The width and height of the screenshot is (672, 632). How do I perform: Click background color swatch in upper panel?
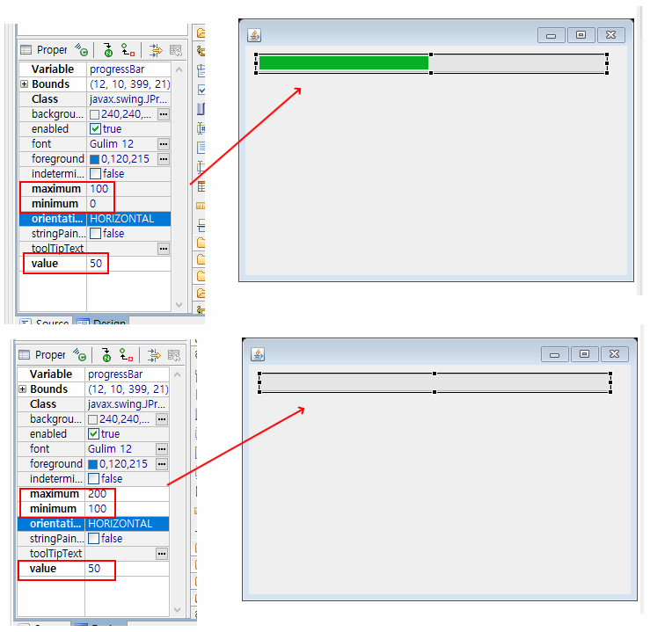point(94,114)
